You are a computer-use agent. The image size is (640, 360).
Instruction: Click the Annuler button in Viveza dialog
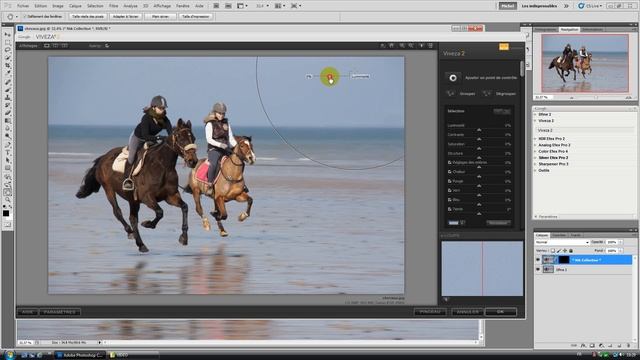point(467,312)
